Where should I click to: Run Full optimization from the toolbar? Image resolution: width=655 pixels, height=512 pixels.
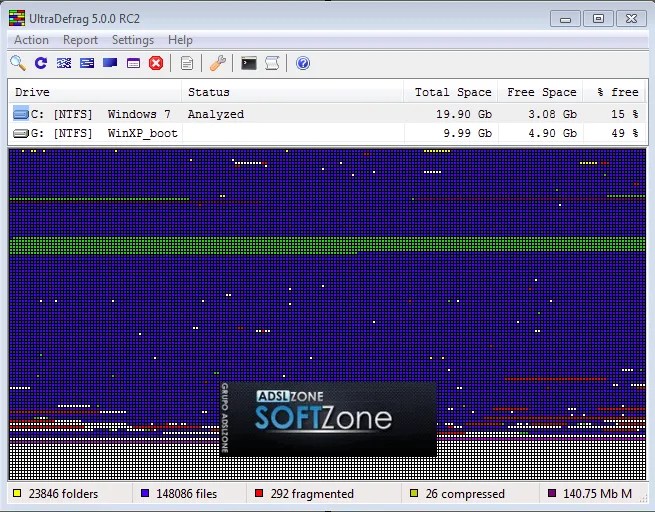[110, 63]
